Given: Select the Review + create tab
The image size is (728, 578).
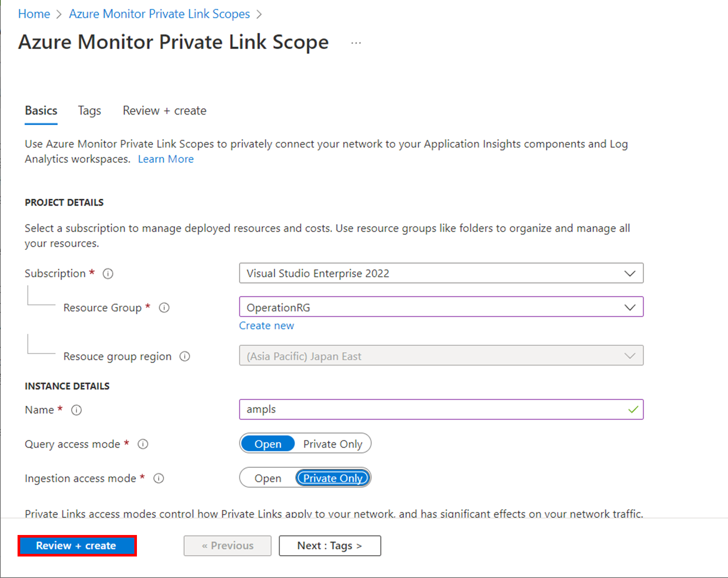Looking at the screenshot, I should [164, 111].
